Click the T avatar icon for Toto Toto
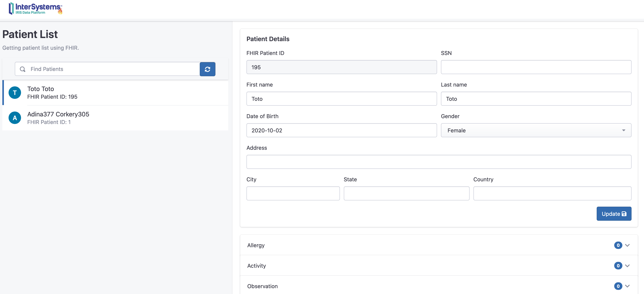 pyautogui.click(x=14, y=92)
